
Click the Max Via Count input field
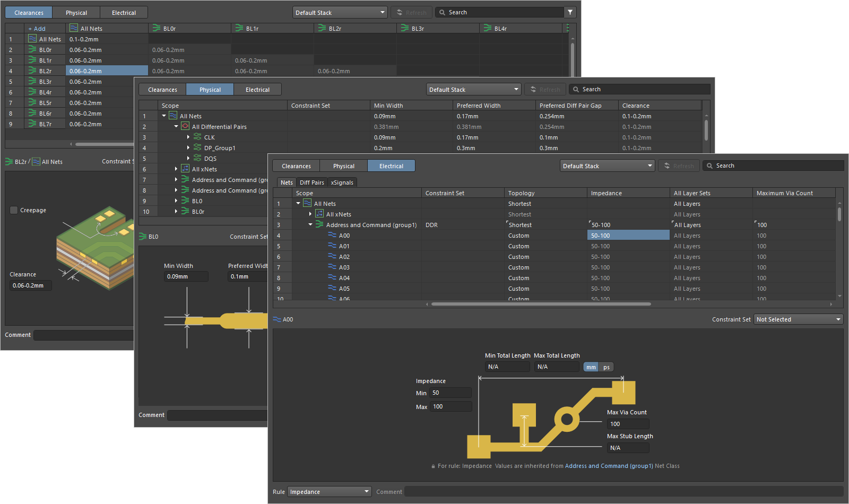[628, 423]
